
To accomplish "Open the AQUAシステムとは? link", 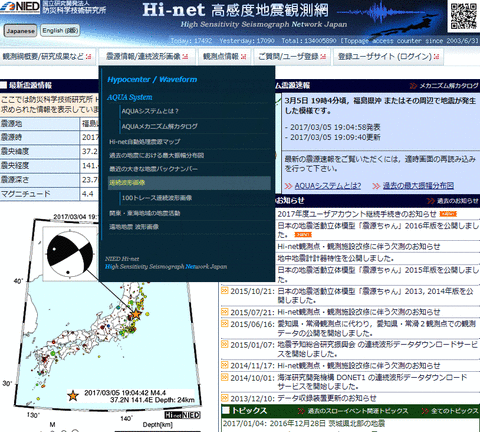I will click(x=328, y=186).
